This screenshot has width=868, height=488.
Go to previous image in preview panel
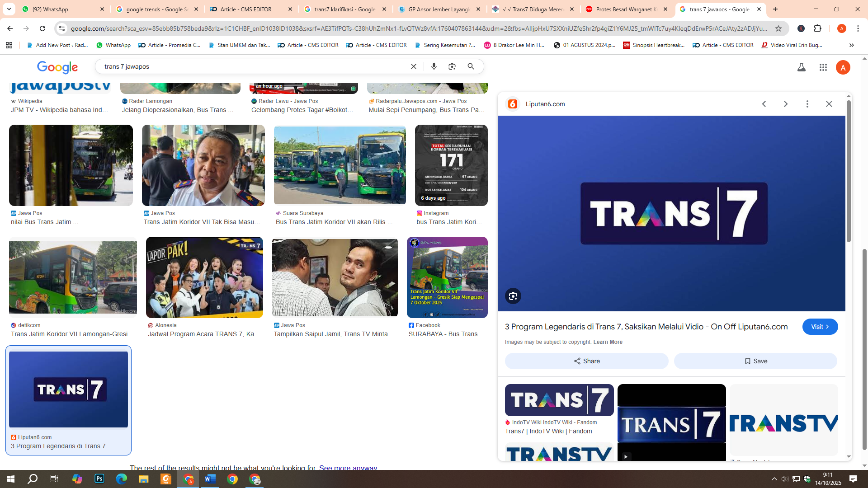click(764, 104)
